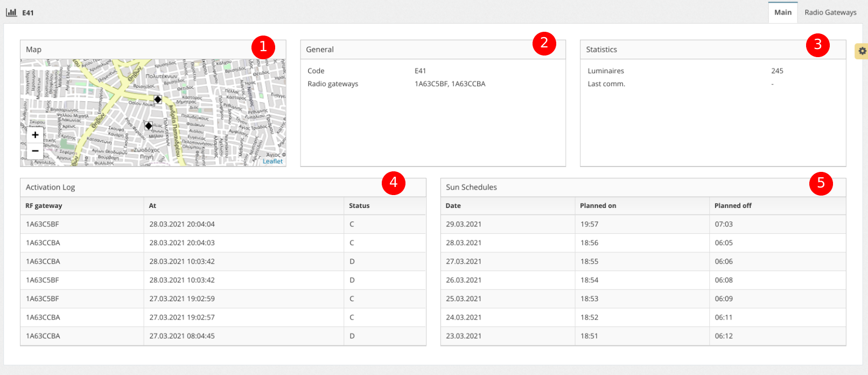Select the upper diamond gateway marker on map

(x=158, y=100)
